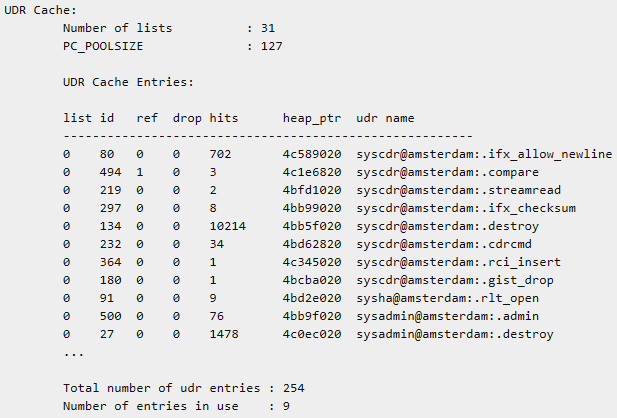Click the "heap_ptr" column header
The image size is (617, 418).
[312, 118]
